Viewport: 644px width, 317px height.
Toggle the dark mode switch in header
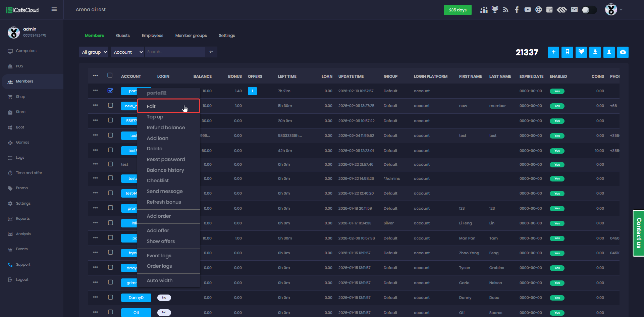589,10
